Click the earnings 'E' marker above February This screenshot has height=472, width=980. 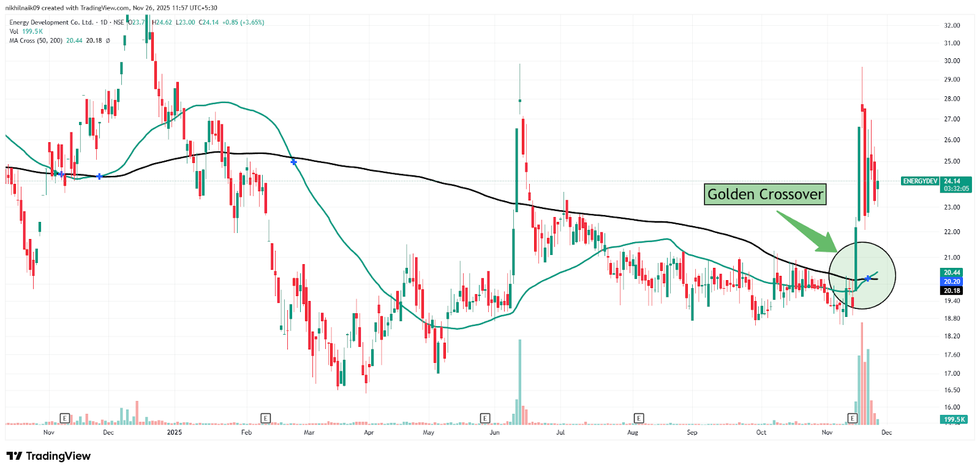point(265,418)
